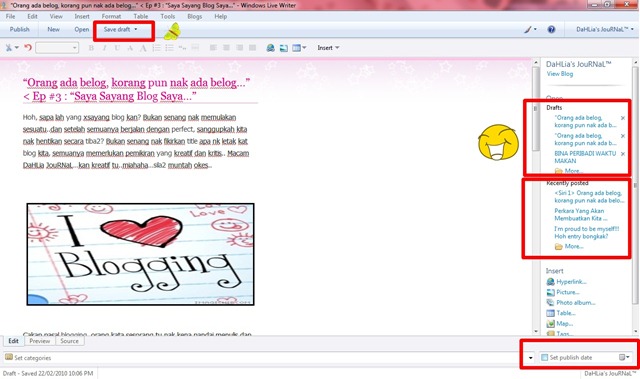Click the Set categories field
640x379 pixels.
269,358
